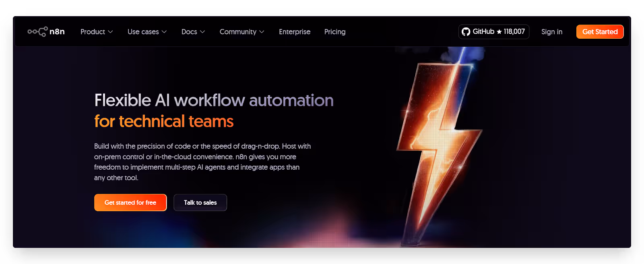Open the Community menu
The height and width of the screenshot is (264, 644).
(x=242, y=32)
